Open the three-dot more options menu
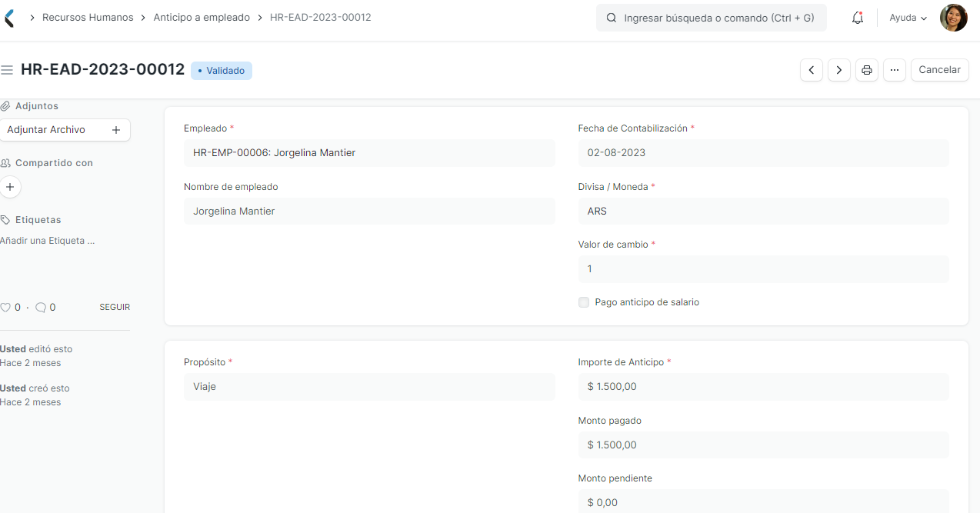Image resolution: width=980 pixels, height=513 pixels. click(894, 70)
